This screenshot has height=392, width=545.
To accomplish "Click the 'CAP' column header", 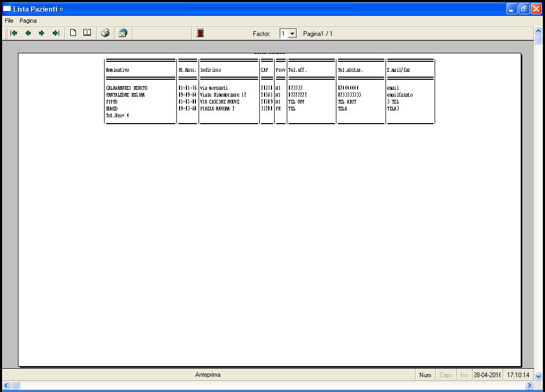I will [x=265, y=70].
